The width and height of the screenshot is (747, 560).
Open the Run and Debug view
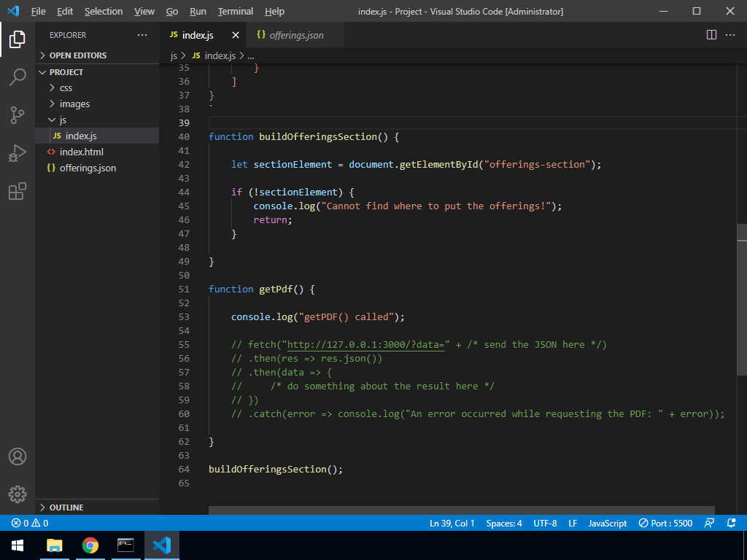click(x=18, y=153)
